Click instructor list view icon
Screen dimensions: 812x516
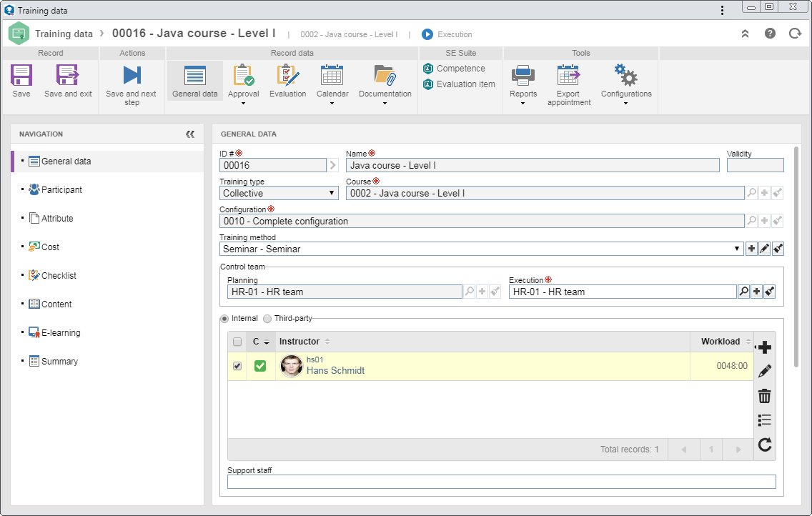tap(764, 420)
